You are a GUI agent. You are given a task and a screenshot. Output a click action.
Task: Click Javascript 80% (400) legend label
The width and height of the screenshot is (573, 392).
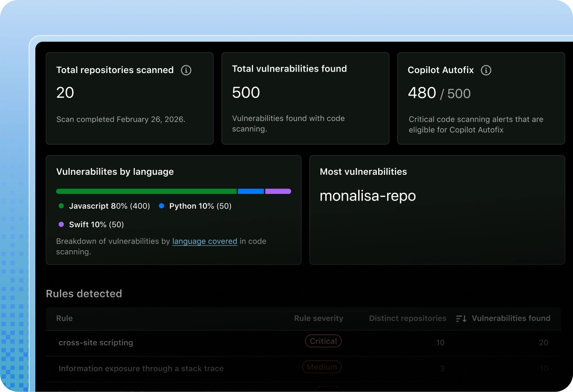[x=109, y=206]
